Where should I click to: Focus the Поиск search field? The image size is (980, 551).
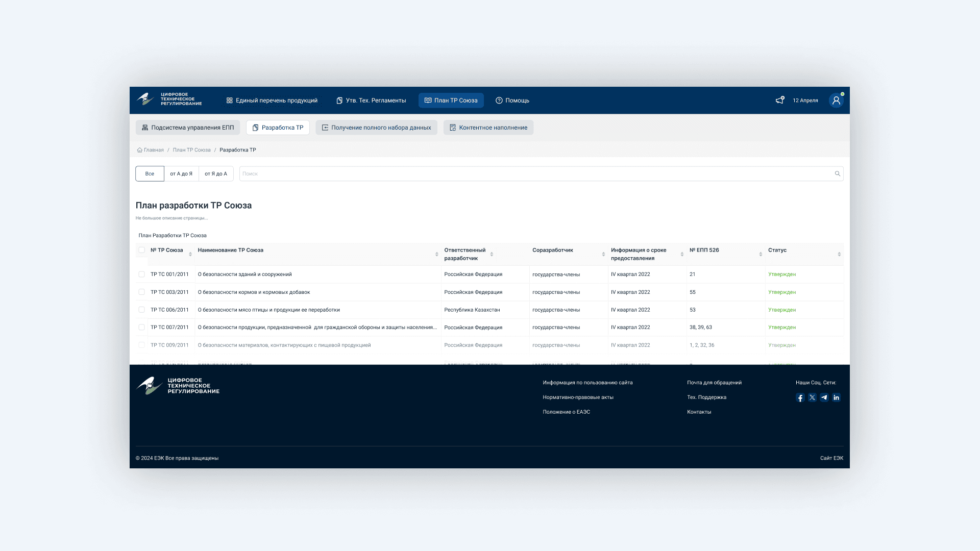[x=541, y=173]
